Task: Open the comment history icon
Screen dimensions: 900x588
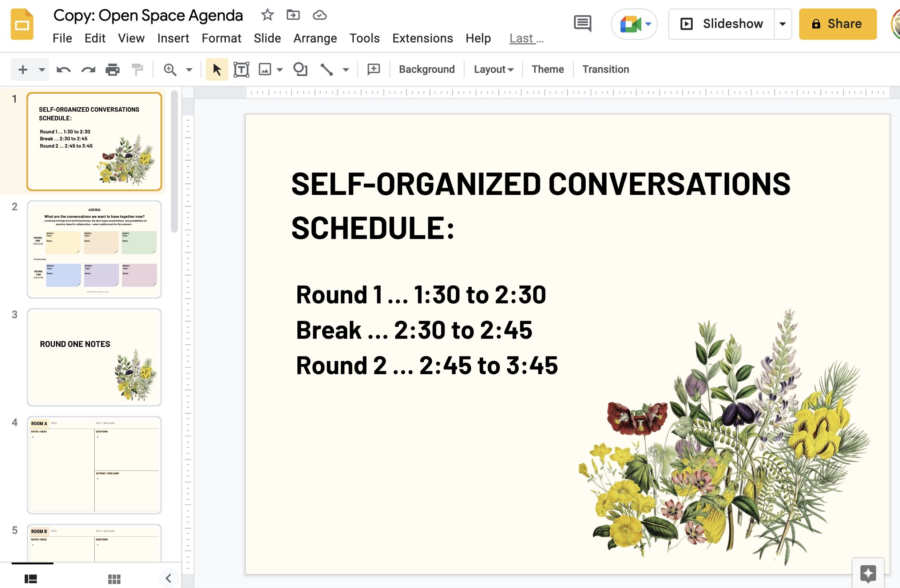Action: click(582, 24)
